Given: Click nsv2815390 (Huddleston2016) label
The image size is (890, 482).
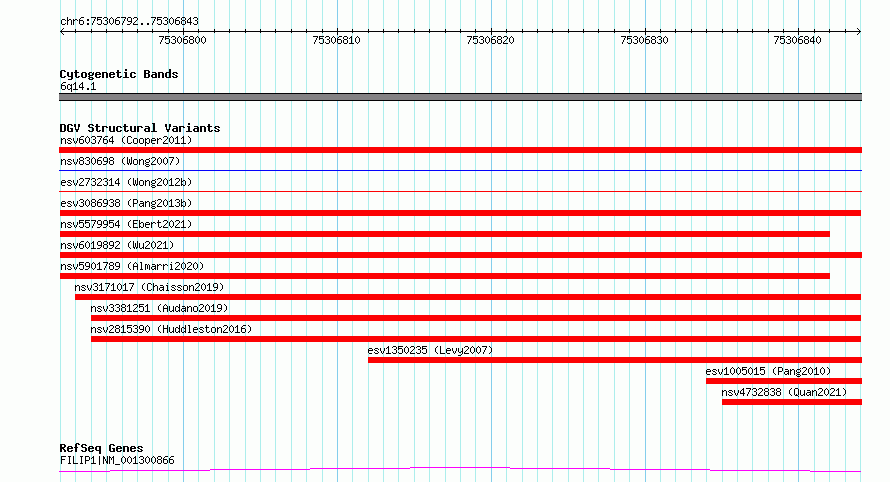Looking at the screenshot, I should tap(171, 329).
